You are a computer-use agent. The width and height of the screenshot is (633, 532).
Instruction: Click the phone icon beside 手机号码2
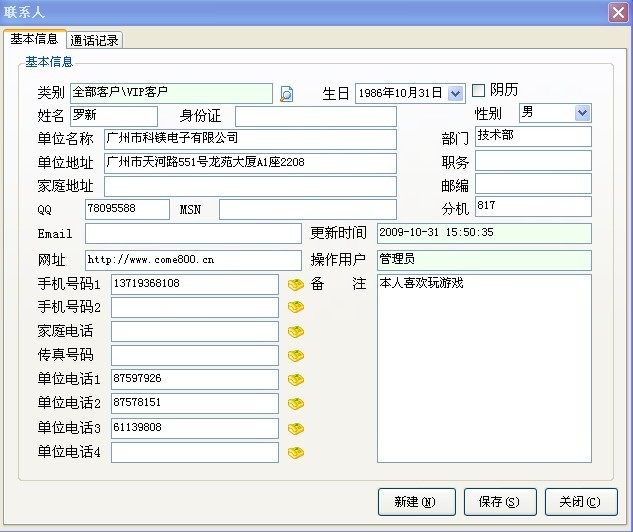295,307
